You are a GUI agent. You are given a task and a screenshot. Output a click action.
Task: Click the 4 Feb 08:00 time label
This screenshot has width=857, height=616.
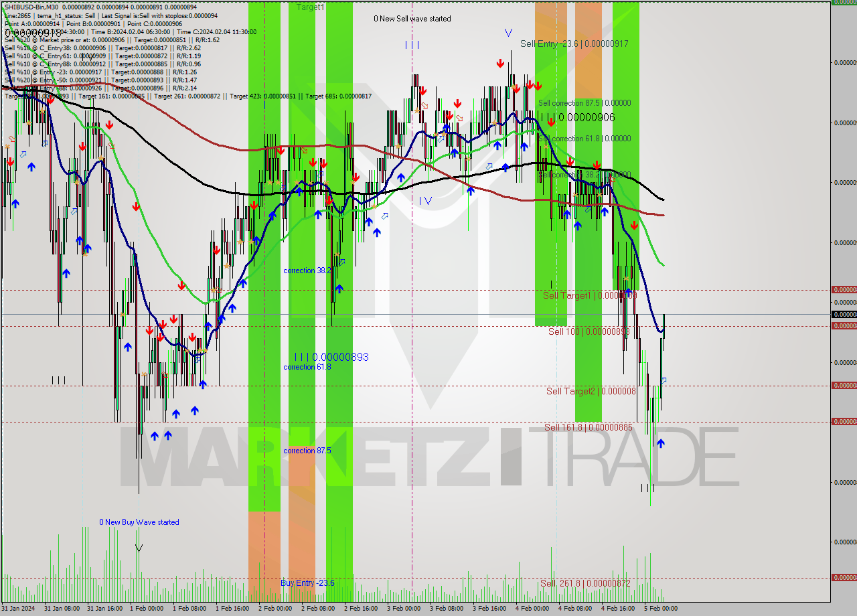[574, 609]
